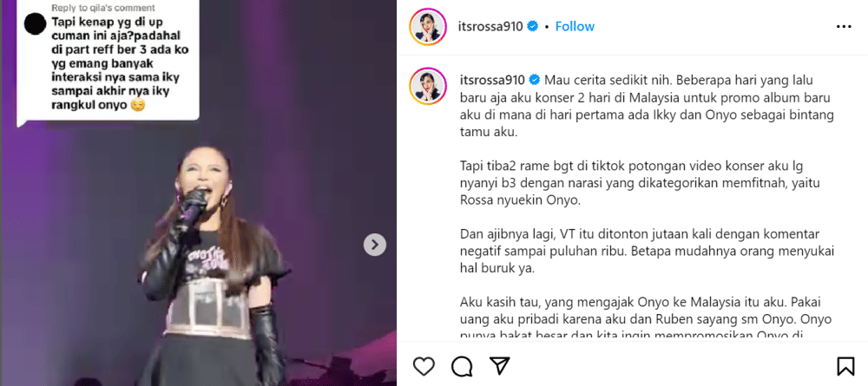
Task: Click the 'Reply to qila's comment' label
Action: coord(103,8)
